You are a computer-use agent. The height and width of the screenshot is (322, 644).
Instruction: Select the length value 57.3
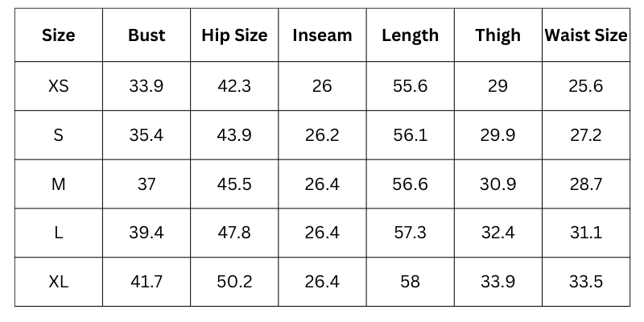(x=410, y=233)
